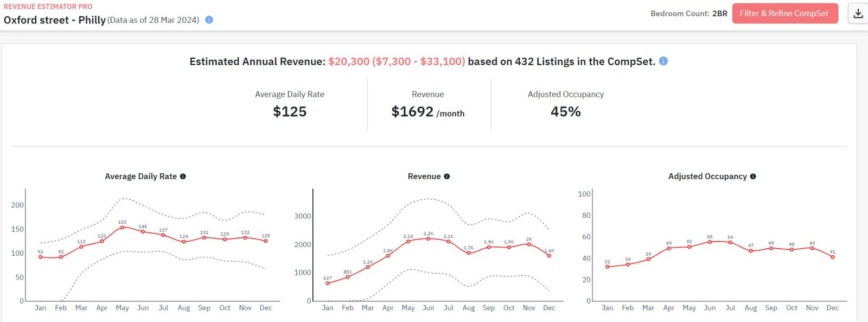Viewport: 868px width, 322px height.
Task: Click May 50 point on Adjusted Occupancy chart
Action: pyautogui.click(x=689, y=247)
